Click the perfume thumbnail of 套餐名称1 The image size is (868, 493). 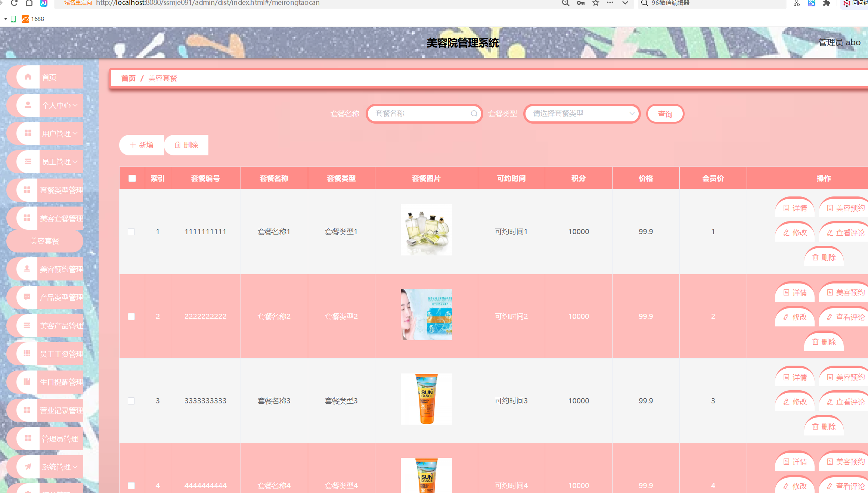click(426, 230)
